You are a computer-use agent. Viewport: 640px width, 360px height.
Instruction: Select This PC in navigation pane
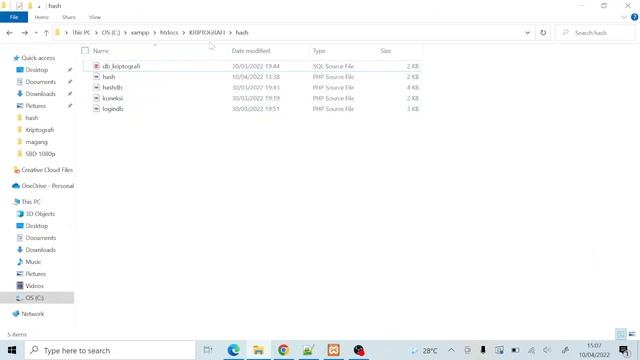click(31, 202)
